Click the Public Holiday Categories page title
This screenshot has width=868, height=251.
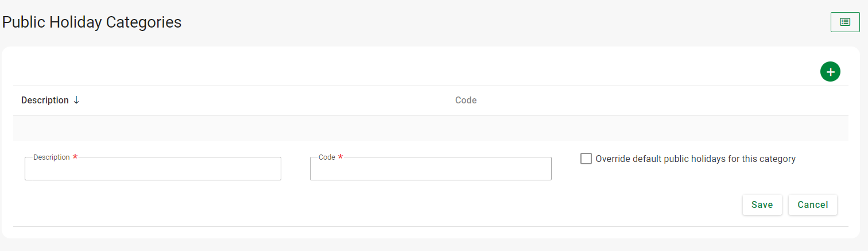(92, 22)
